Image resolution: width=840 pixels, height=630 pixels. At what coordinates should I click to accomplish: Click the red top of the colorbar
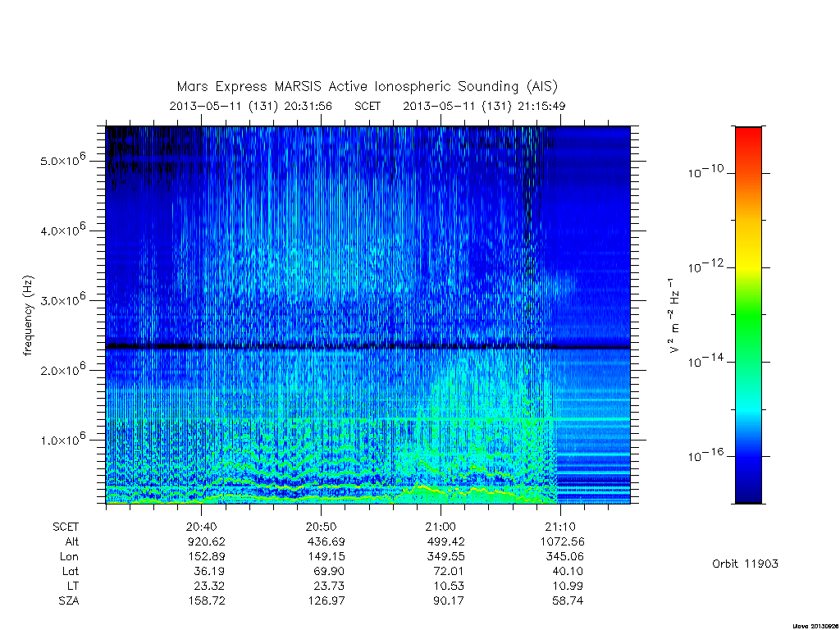(748, 134)
